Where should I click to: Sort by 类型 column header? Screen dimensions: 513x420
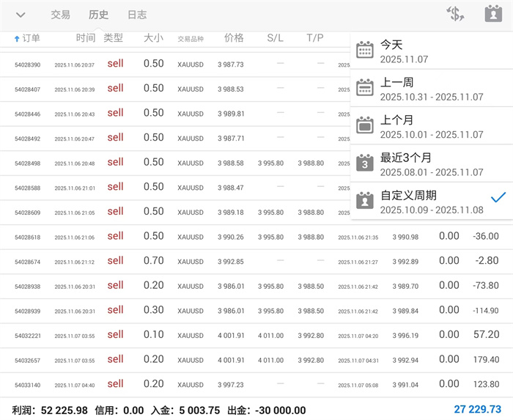pyautogui.click(x=113, y=38)
